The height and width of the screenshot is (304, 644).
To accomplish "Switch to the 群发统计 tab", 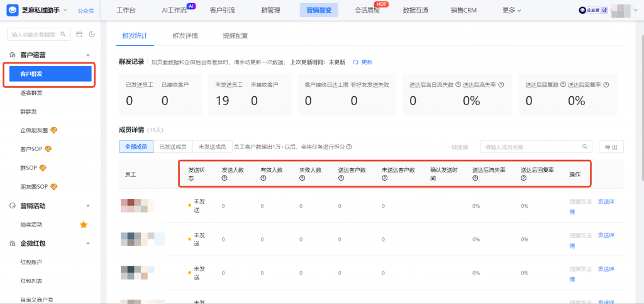I will (135, 36).
